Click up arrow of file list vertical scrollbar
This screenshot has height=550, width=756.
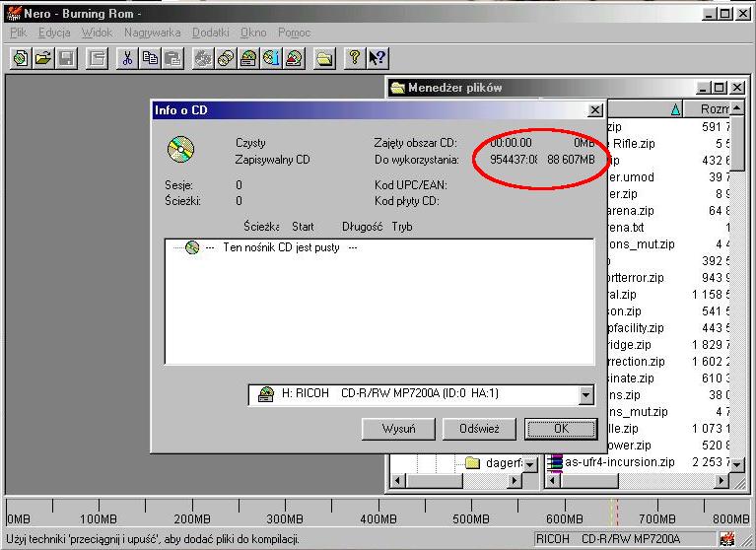736,108
